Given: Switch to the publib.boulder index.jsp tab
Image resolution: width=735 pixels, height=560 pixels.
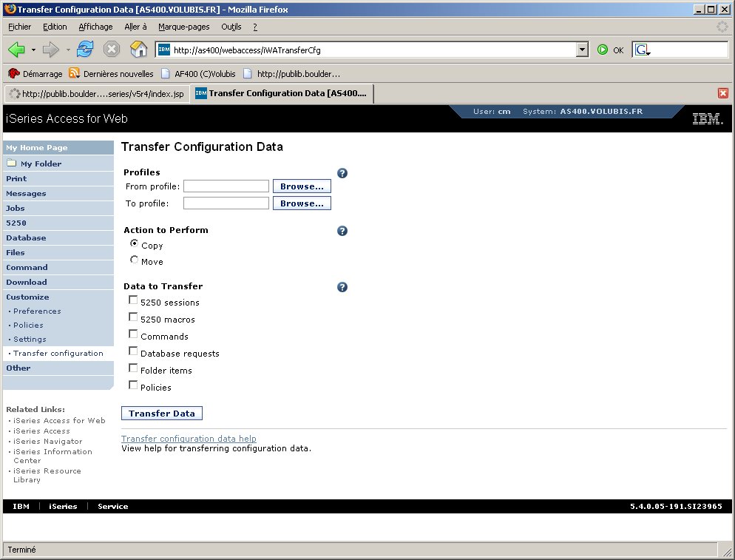Looking at the screenshot, I should point(97,94).
